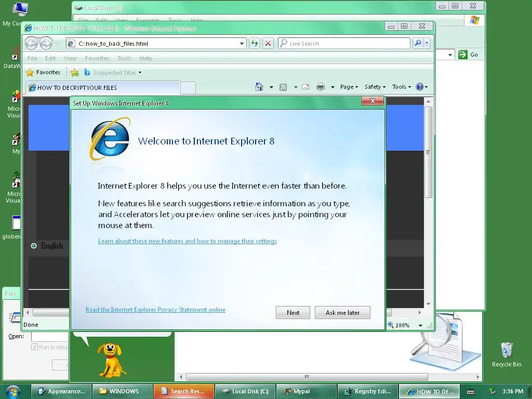Click the page icon in address bar
The image size is (532, 399).
pyautogui.click(x=71, y=44)
